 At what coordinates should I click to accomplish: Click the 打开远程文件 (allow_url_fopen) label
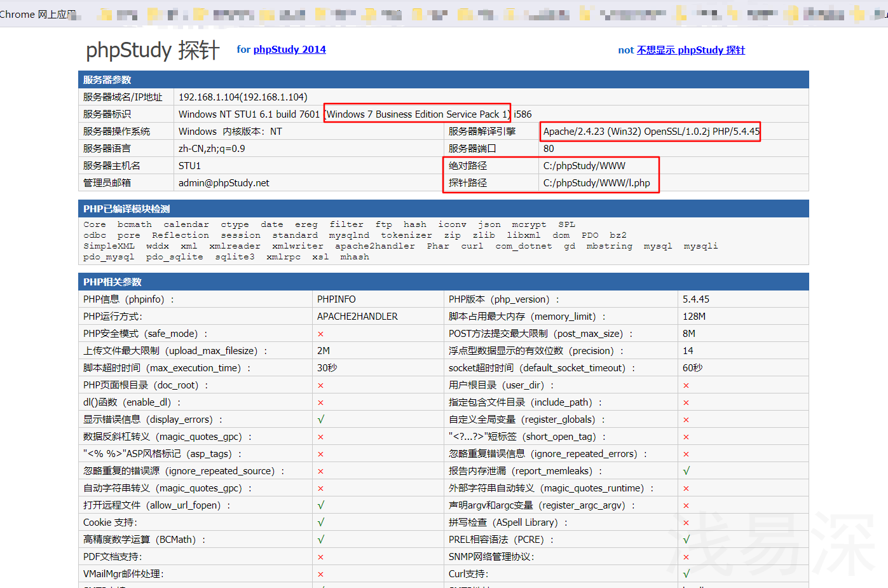pyautogui.click(x=157, y=505)
